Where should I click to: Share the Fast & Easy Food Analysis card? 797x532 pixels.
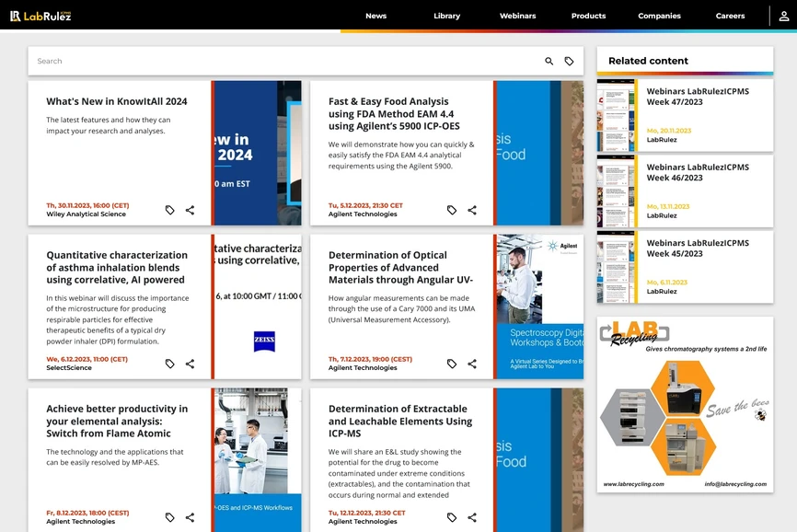click(472, 210)
